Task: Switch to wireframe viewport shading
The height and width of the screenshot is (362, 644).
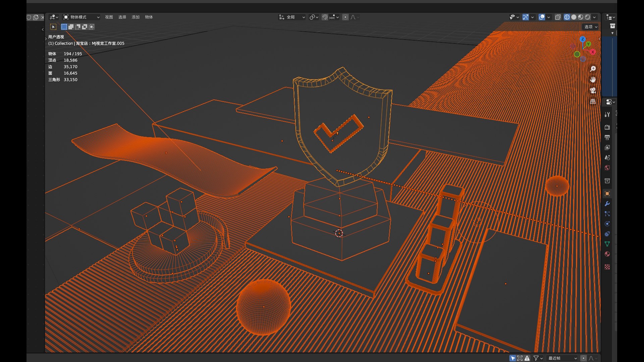Action: [x=567, y=17]
